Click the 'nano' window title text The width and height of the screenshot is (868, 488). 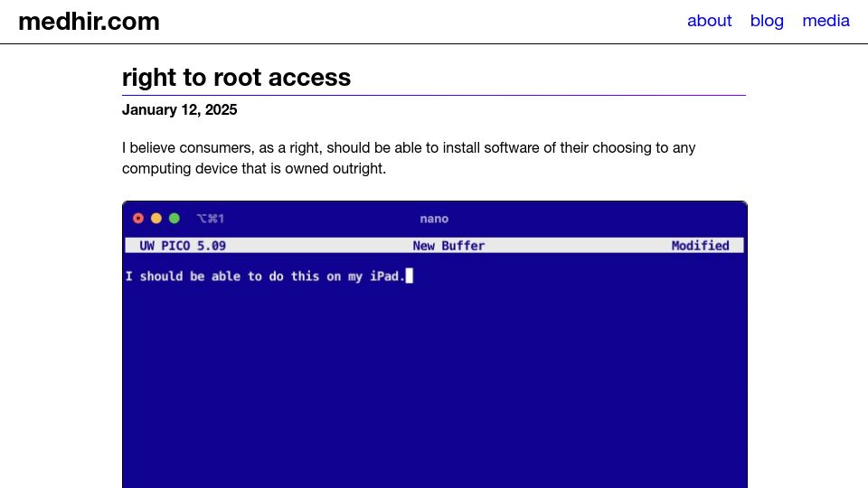pyautogui.click(x=434, y=219)
